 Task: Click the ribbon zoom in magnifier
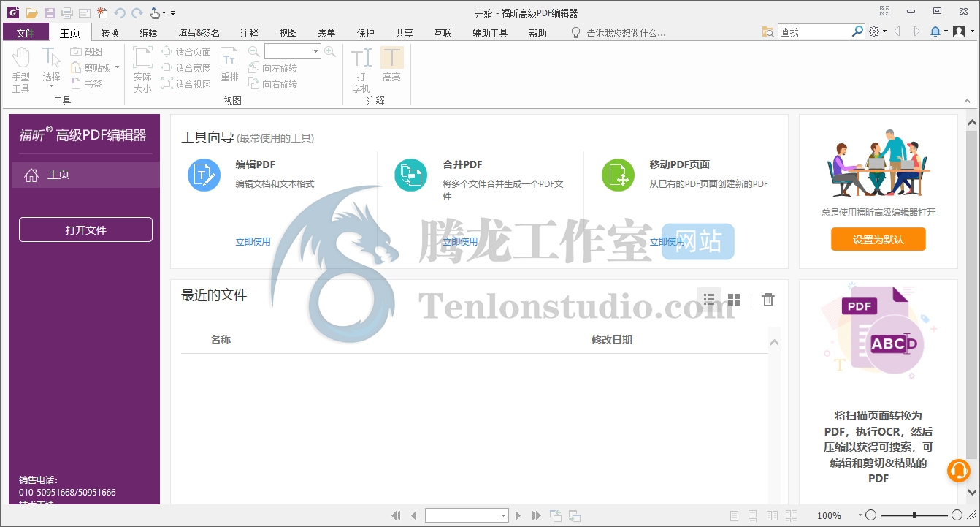(330, 51)
